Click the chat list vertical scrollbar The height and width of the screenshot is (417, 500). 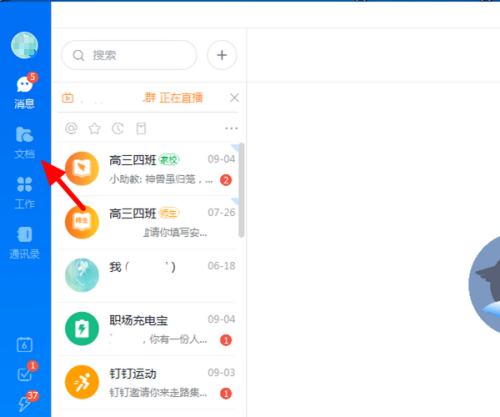242,190
